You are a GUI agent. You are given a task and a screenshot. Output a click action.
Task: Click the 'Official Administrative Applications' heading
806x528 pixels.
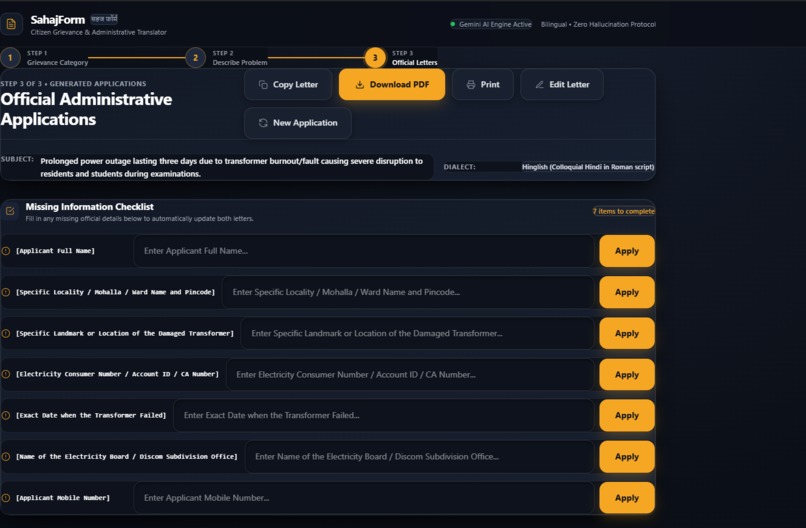tap(86, 109)
